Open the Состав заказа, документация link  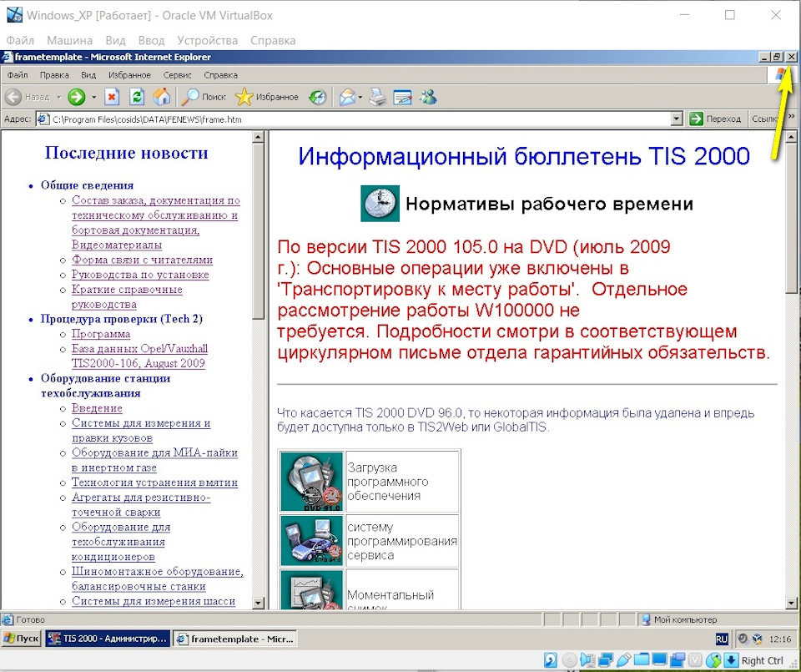pos(156,222)
